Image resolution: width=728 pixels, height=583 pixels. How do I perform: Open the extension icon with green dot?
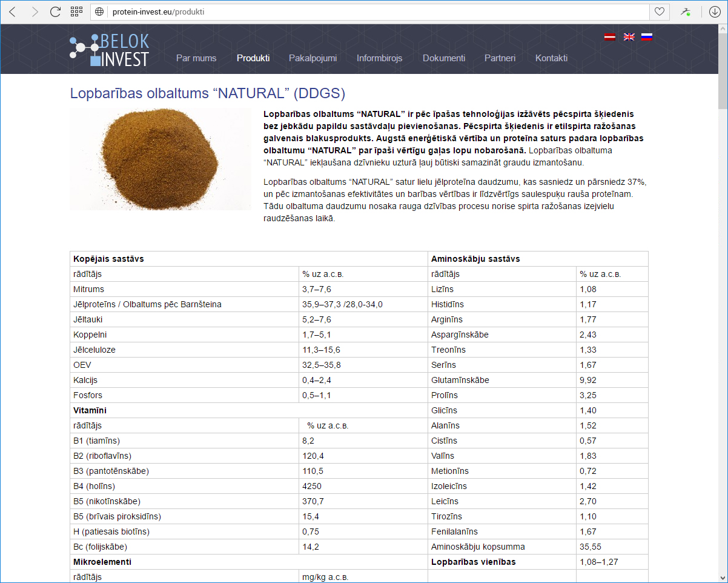[x=686, y=12]
